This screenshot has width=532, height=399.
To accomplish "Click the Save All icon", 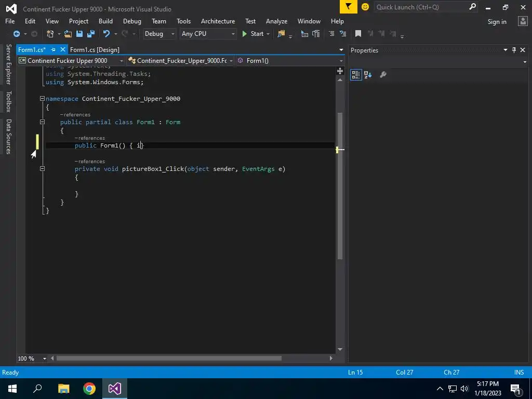I will (x=90, y=34).
